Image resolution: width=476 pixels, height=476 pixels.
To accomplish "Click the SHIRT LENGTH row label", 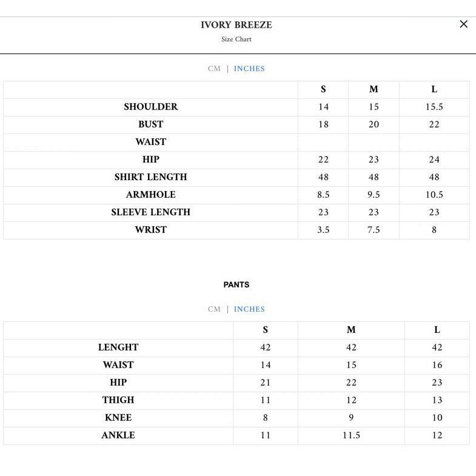I will 151,177.
